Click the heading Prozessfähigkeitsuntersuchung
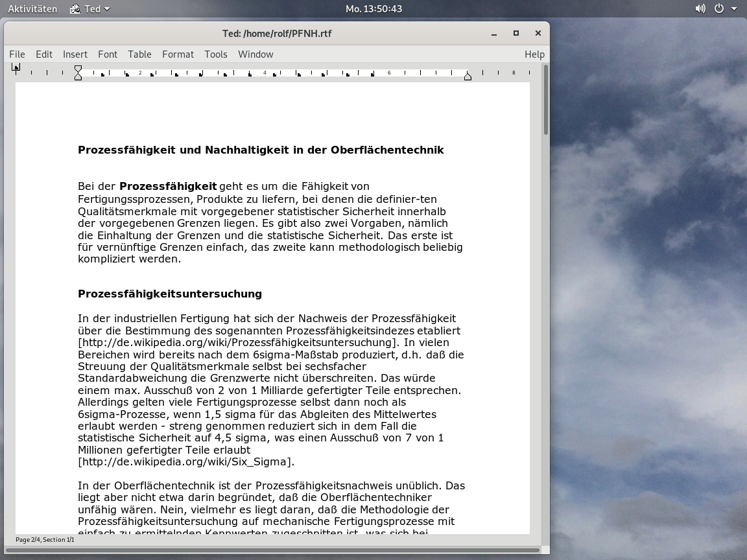 (170, 294)
